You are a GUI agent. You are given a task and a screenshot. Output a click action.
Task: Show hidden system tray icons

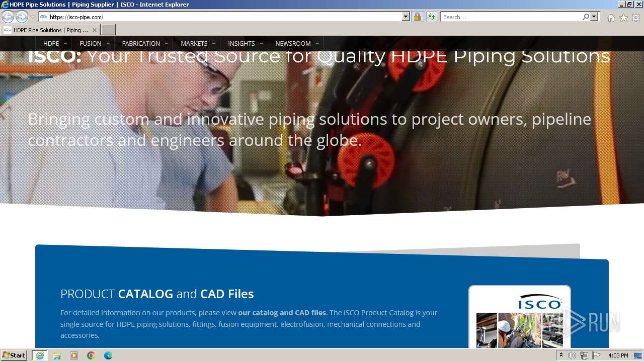pyautogui.click(x=561, y=355)
